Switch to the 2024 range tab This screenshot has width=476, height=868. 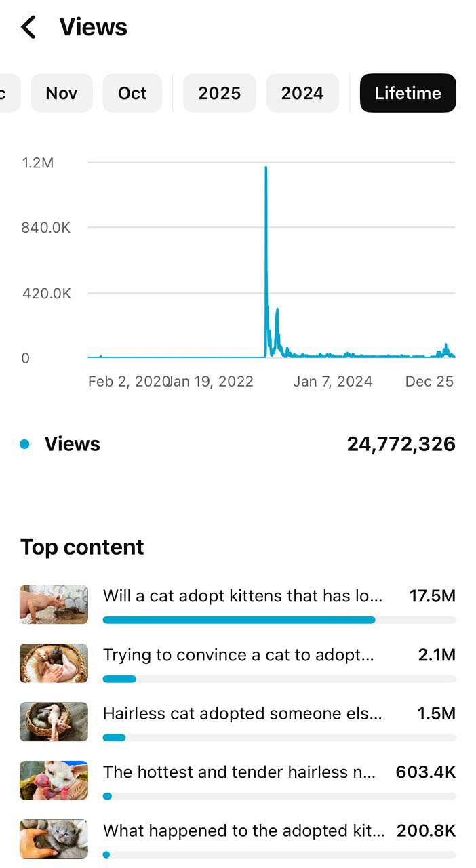click(302, 93)
